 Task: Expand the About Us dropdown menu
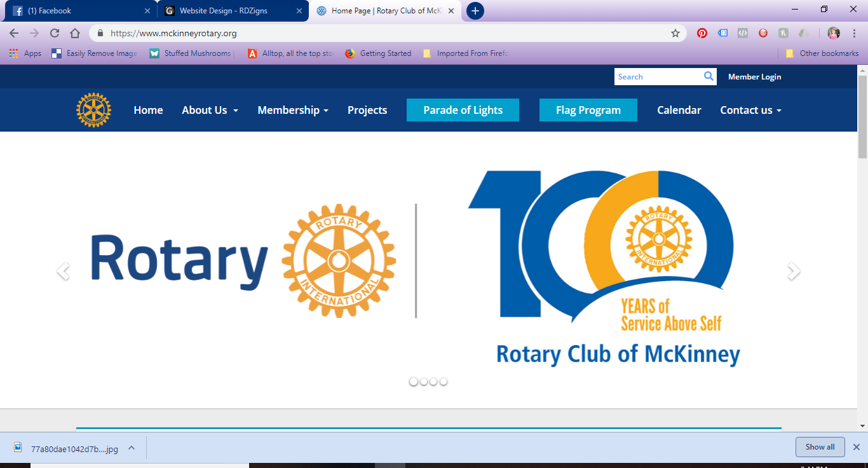[x=210, y=110]
